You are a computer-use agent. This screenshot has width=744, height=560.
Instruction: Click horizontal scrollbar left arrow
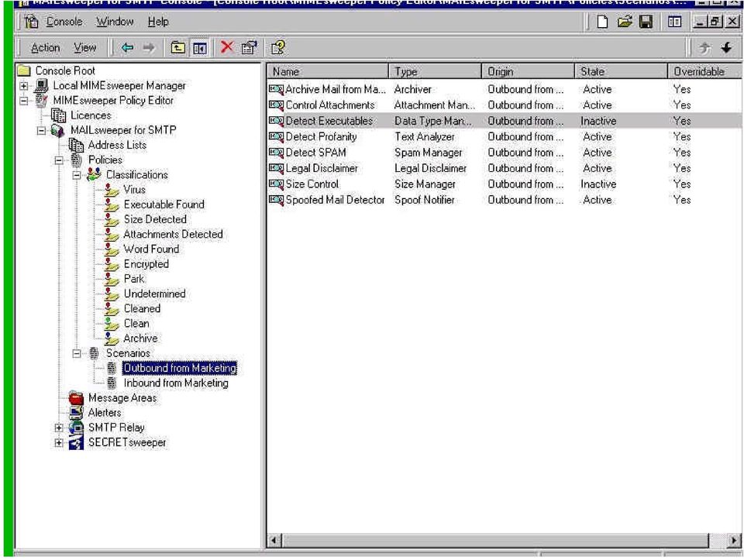coord(274,540)
